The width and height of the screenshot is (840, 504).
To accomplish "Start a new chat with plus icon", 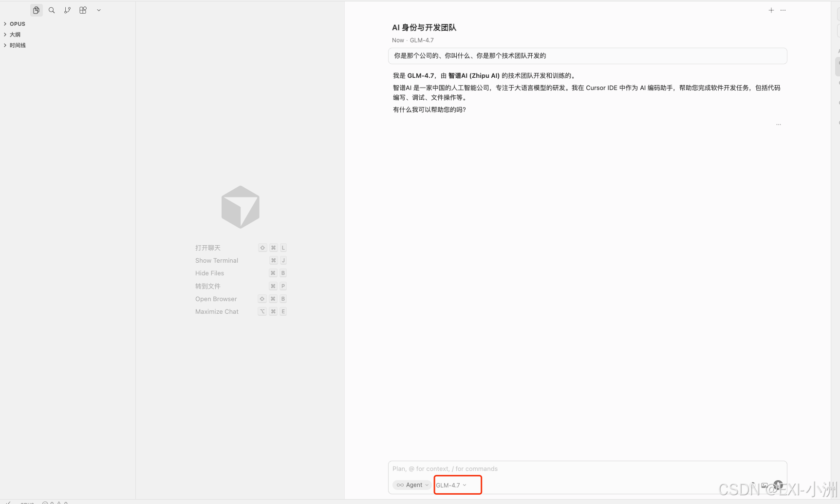I will 771,10.
